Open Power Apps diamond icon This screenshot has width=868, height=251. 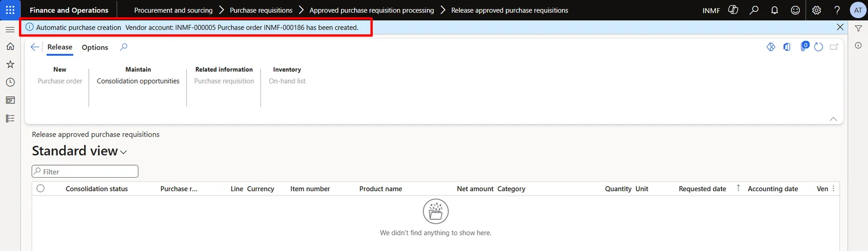tap(771, 47)
